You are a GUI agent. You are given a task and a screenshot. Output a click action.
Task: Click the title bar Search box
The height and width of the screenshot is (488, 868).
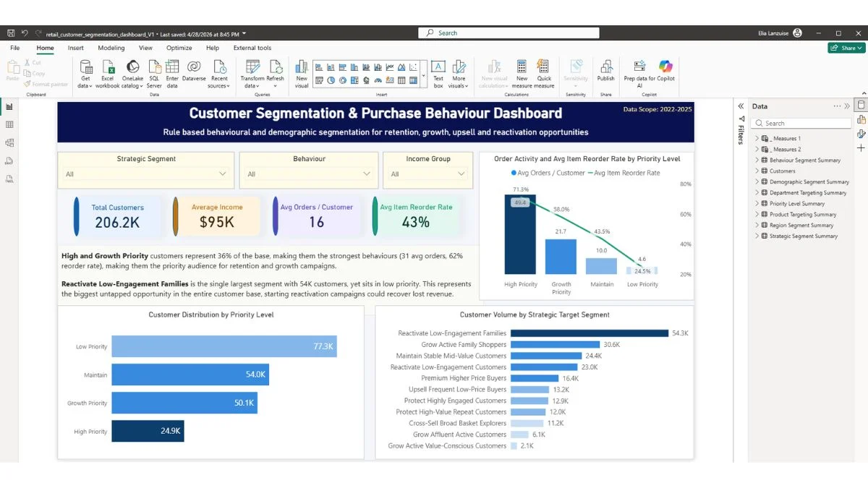tap(509, 33)
